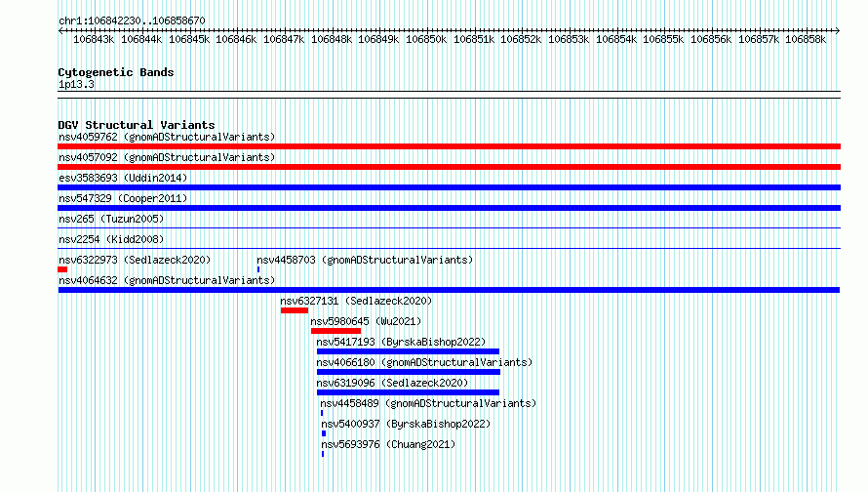Image resolution: width=868 pixels, height=492 pixels.
Task: Click the blue bar under esv3583693
Action: (x=449, y=187)
